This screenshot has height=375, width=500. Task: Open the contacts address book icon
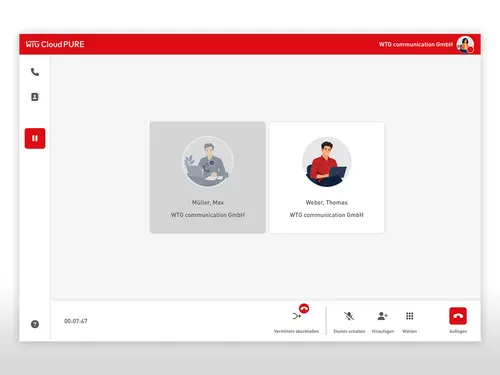pyautogui.click(x=35, y=97)
